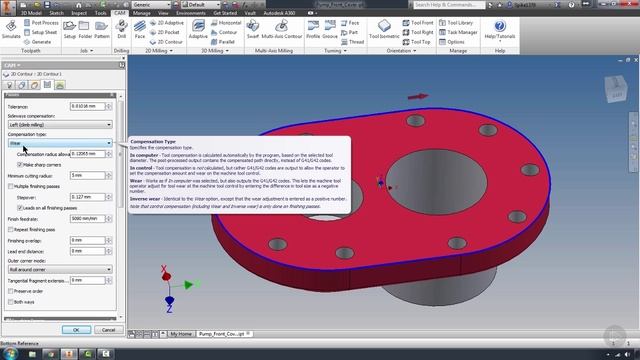640x360 pixels.
Task: Open File Explorer from the taskbar
Action: [x=32, y=354]
